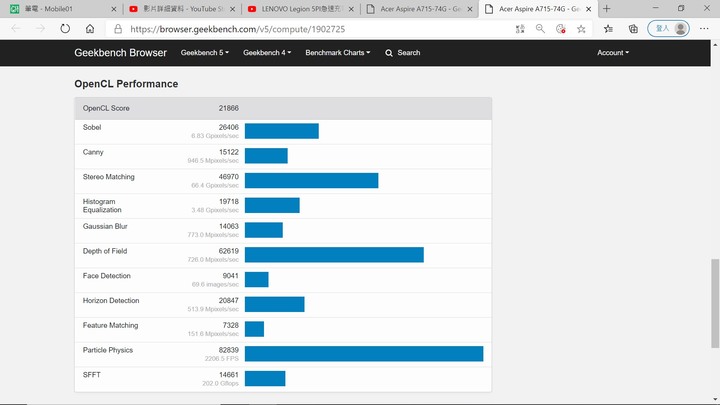Open the tracking prevention icon in address bar

coord(561,29)
